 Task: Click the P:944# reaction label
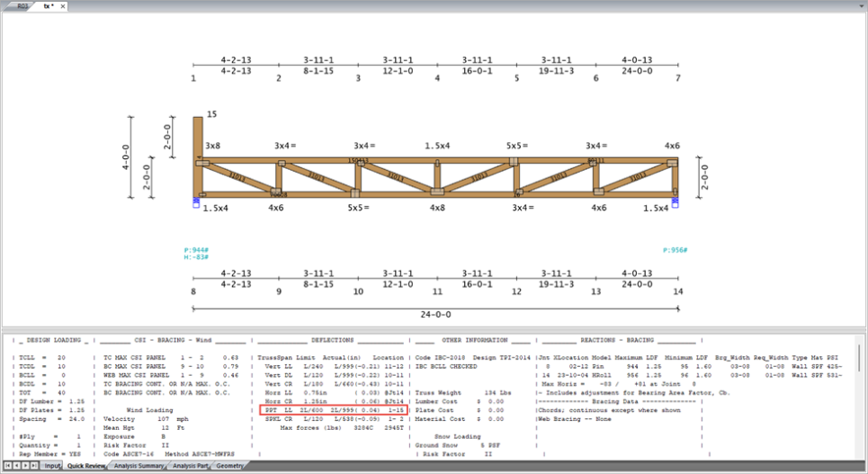tap(196, 250)
